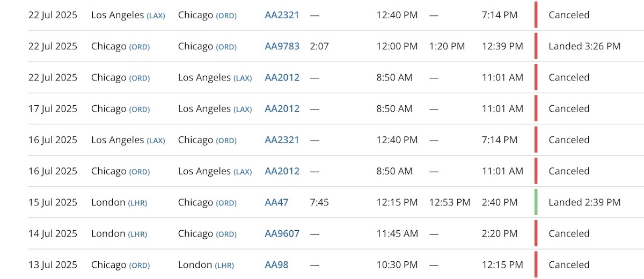This screenshot has height=279, width=644.
Task: Open flight AA2321 on 22 Jul 2025
Action: click(x=282, y=15)
